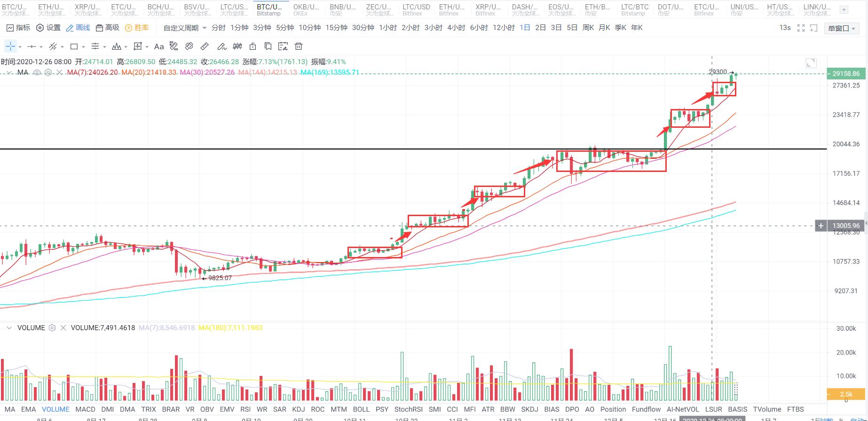Add a new symbol tab with plus button

844,9
